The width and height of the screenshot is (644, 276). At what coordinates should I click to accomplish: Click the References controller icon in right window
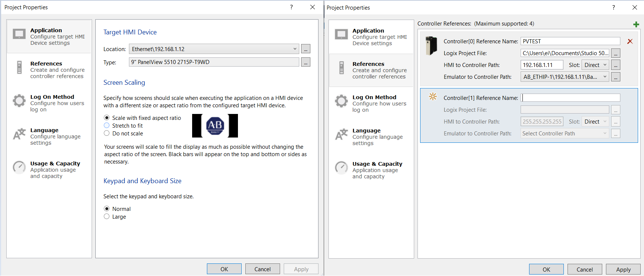[341, 68]
